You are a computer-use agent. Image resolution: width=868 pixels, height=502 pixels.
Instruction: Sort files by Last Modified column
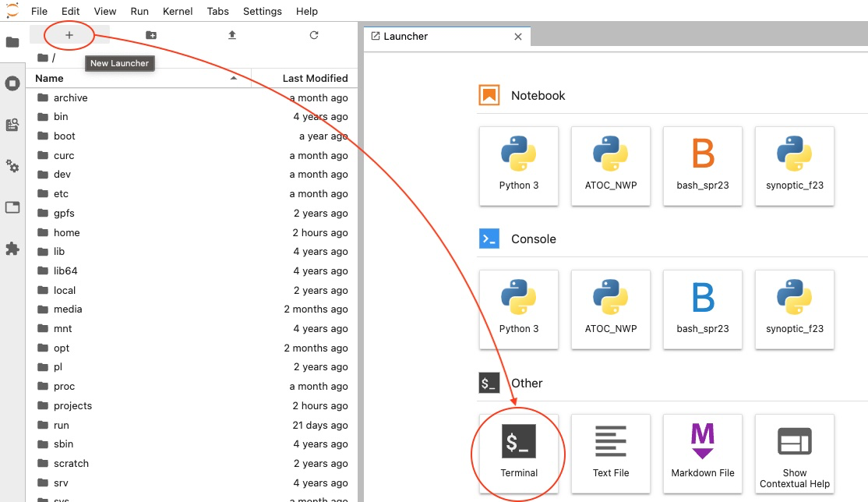tap(305, 78)
